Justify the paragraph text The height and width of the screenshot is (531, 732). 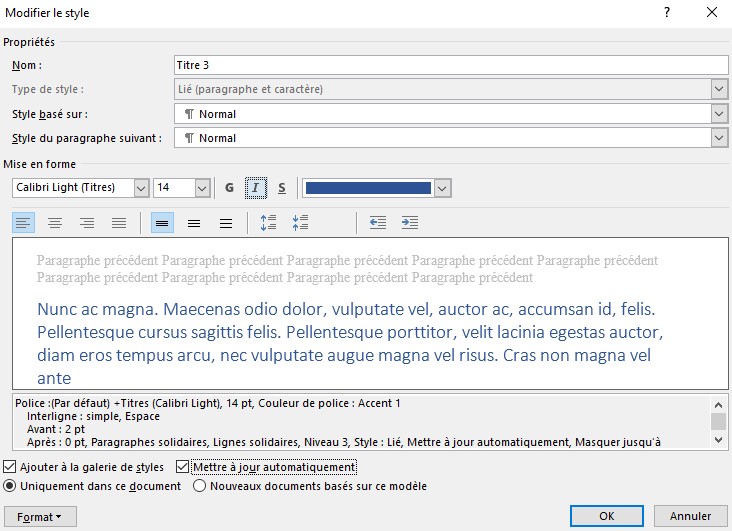(x=119, y=223)
